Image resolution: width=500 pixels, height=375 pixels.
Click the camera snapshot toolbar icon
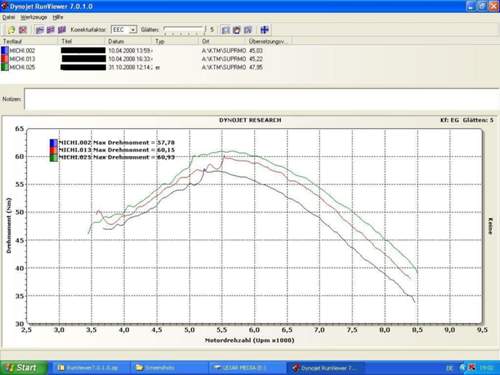point(237,30)
